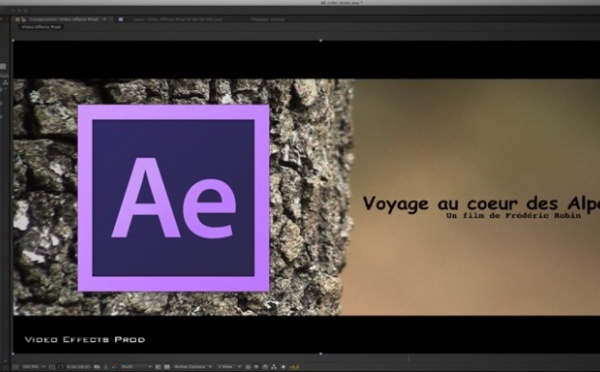Click the always preview this view icon
Image resolution: width=600 pixels, height=372 pixels.
point(15,367)
